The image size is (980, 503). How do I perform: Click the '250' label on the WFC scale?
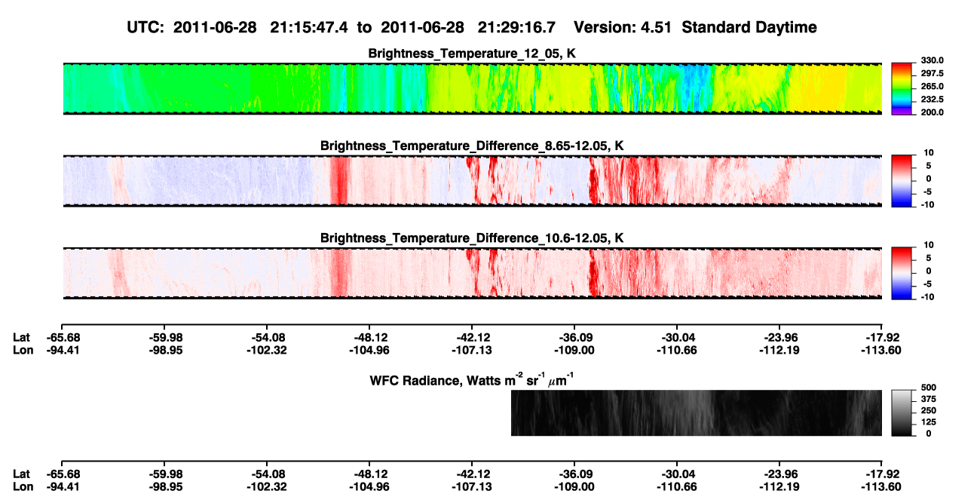click(929, 410)
